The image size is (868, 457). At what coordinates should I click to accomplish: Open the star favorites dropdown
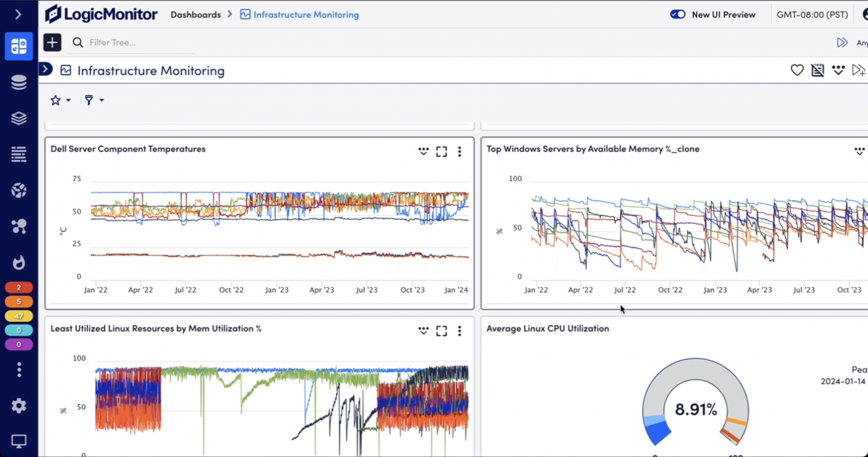pyautogui.click(x=59, y=100)
